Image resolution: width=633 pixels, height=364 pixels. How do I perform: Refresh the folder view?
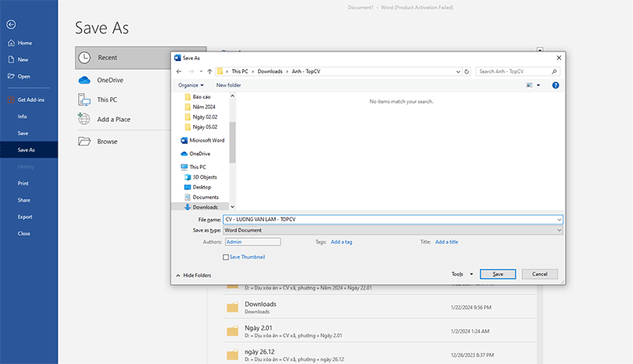(x=467, y=71)
